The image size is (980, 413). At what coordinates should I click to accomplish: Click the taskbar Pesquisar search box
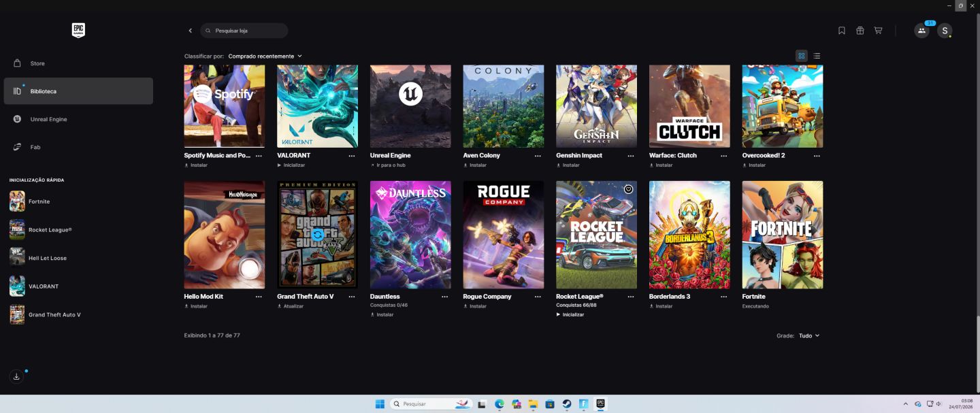coord(431,404)
